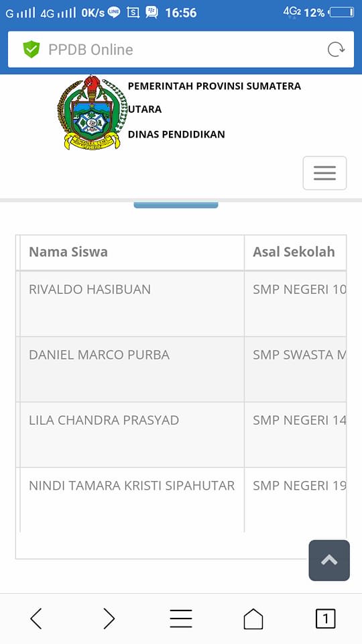362x644 pixels.
Task: Select the LILA CHANDRA PRASYAD row
Action: (x=181, y=435)
